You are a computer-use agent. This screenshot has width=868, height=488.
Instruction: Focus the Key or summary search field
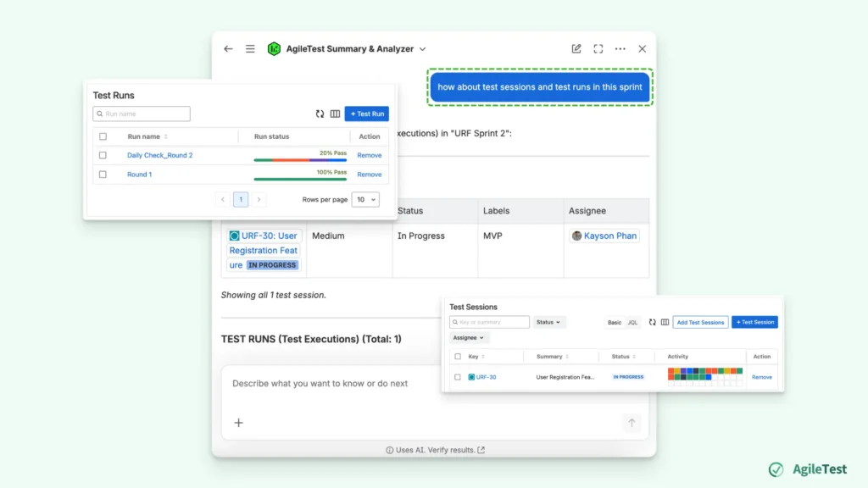tap(489, 322)
